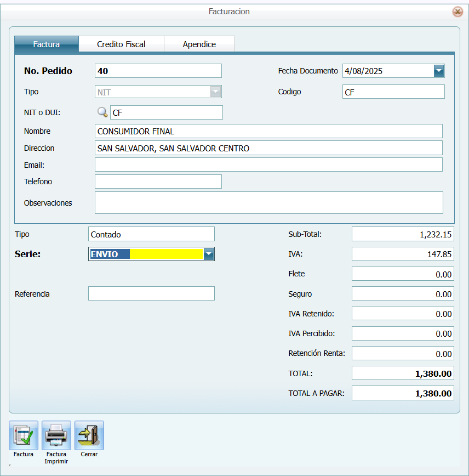Screen dimensions: 469x476
Task: Click the Referencia input box
Action: [x=151, y=294]
